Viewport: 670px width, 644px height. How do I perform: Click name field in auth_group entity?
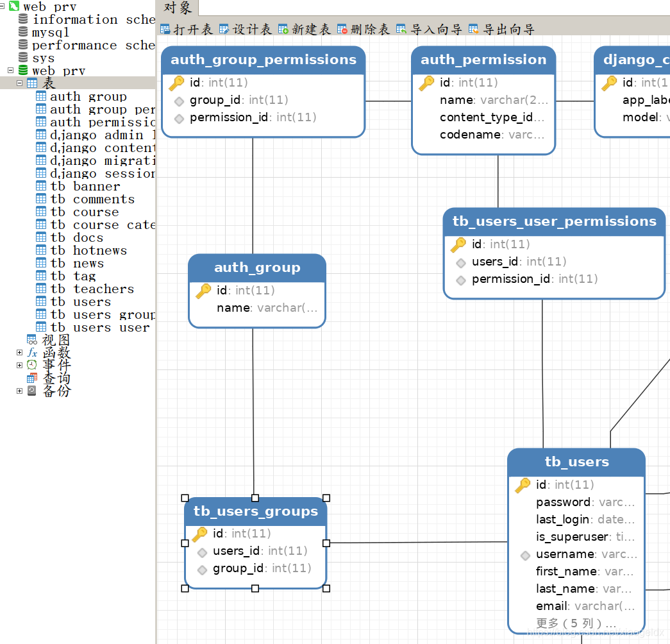tap(267, 308)
